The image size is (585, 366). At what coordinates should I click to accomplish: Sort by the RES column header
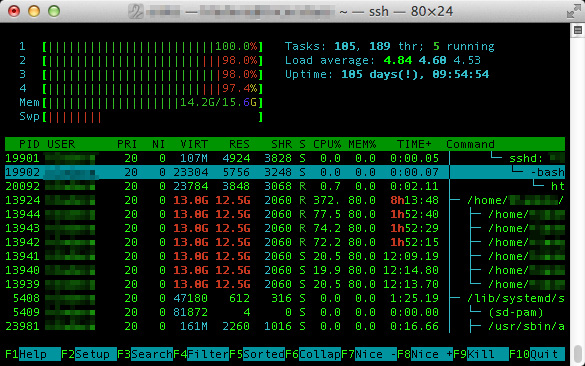(239, 144)
